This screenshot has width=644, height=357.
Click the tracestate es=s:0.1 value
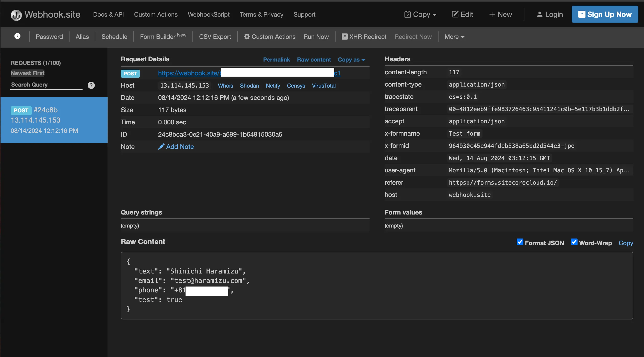pyautogui.click(x=463, y=97)
